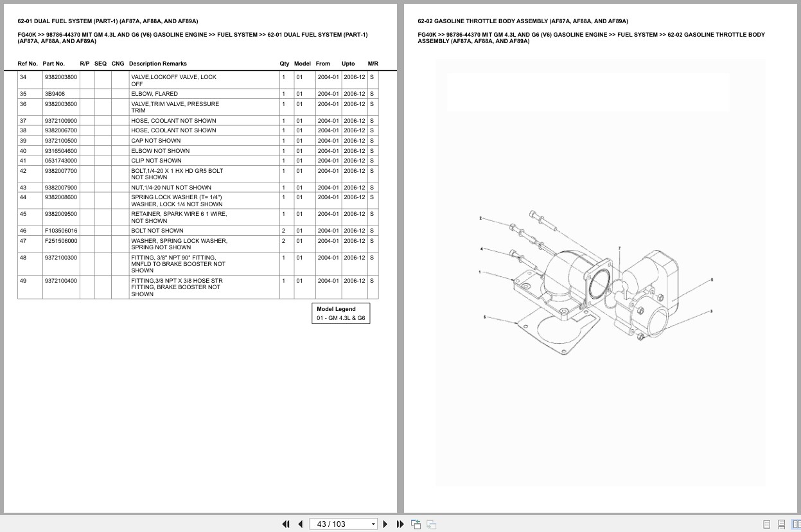
Task: Click the Ref No. column header
Action: 28,64
